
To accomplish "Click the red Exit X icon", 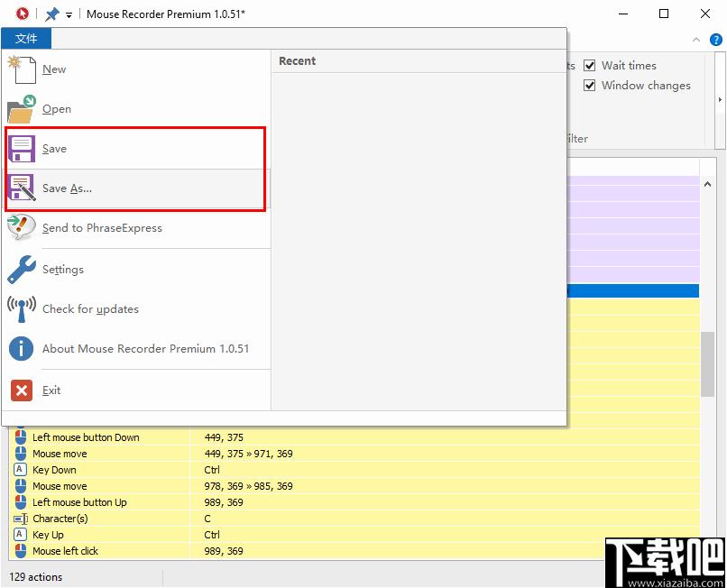I will coord(22,390).
